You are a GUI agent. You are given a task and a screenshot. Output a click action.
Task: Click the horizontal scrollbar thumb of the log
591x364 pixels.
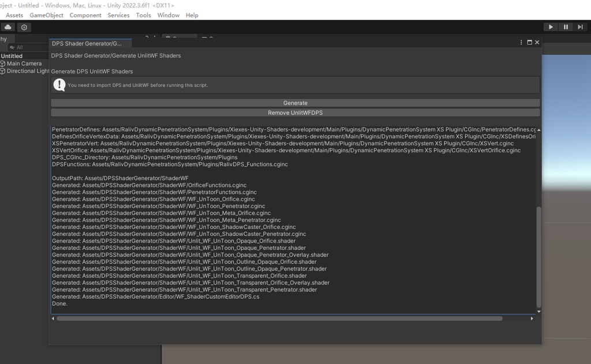coord(280,318)
